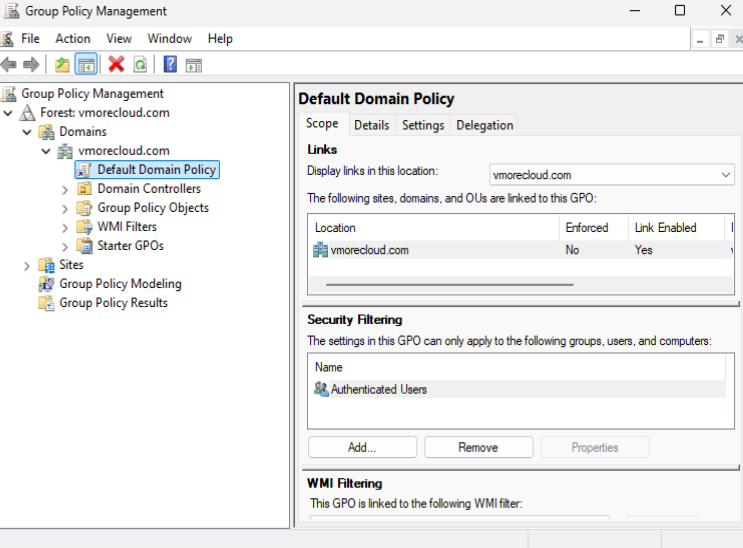The width and height of the screenshot is (743, 548).
Task: Click the vmorecloud.com domain icon in tree
Action: coord(65,151)
